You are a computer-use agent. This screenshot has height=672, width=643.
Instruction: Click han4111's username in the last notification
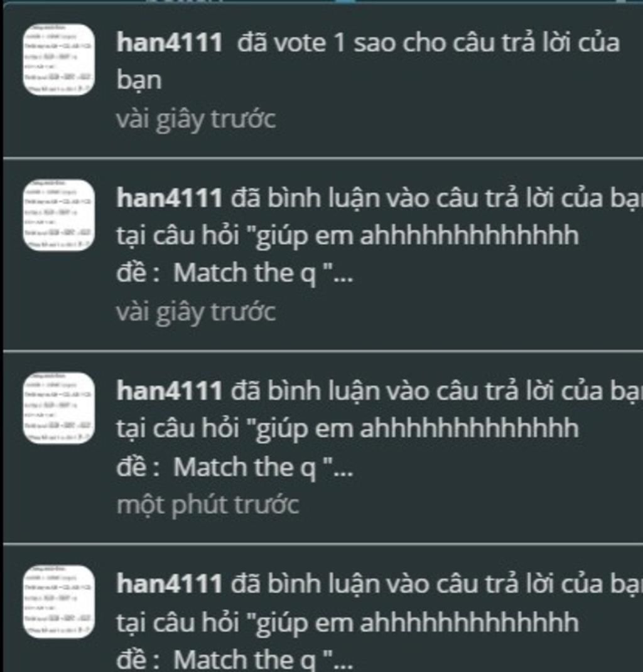coord(170,584)
